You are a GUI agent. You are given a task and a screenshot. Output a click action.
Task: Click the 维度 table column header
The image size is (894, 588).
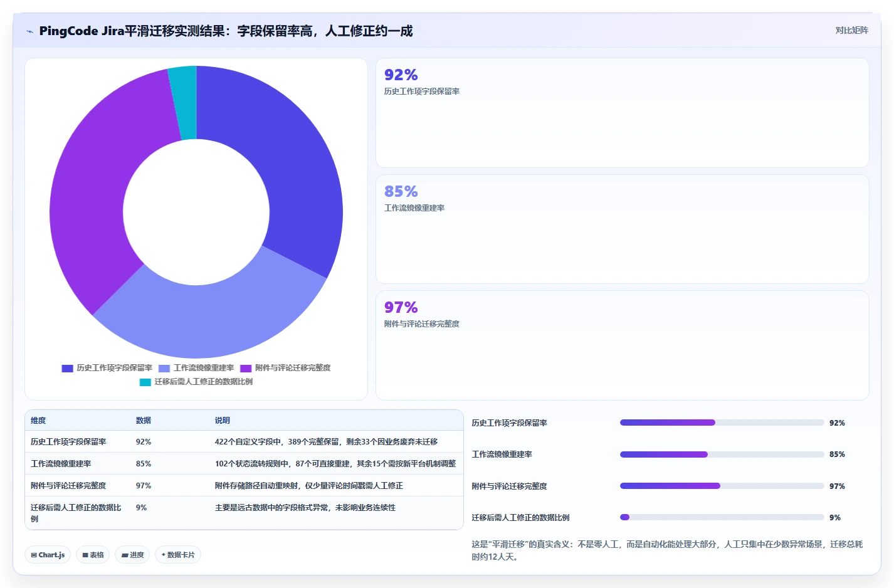click(38, 421)
